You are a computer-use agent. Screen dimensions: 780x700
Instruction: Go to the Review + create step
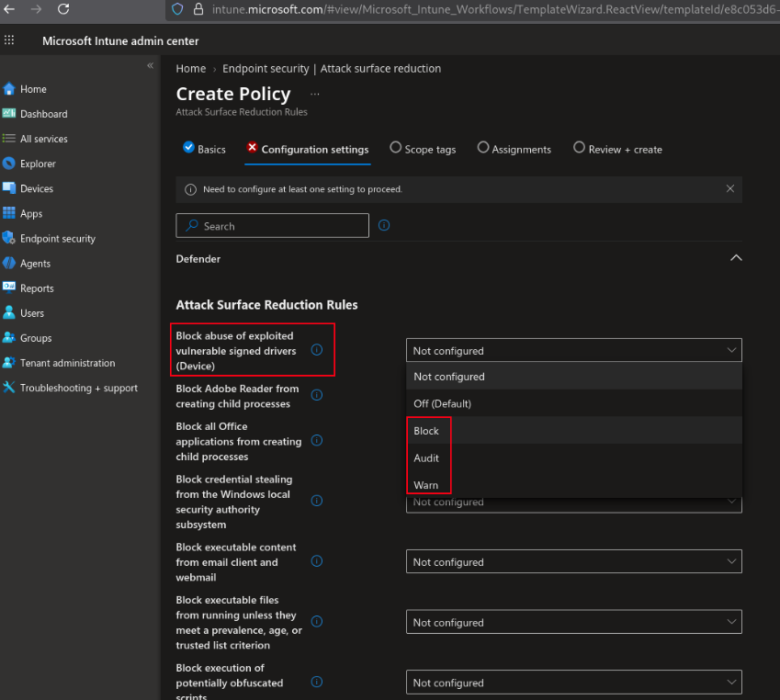tap(617, 149)
